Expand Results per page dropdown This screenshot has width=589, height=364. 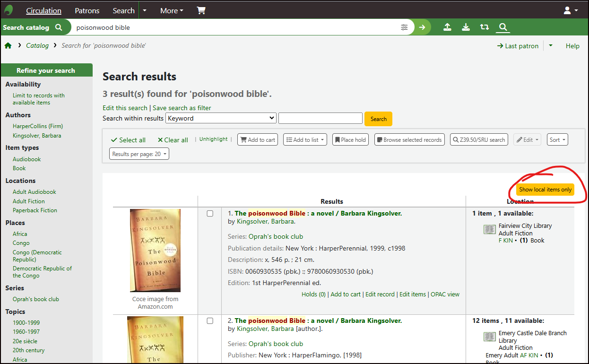(x=139, y=154)
